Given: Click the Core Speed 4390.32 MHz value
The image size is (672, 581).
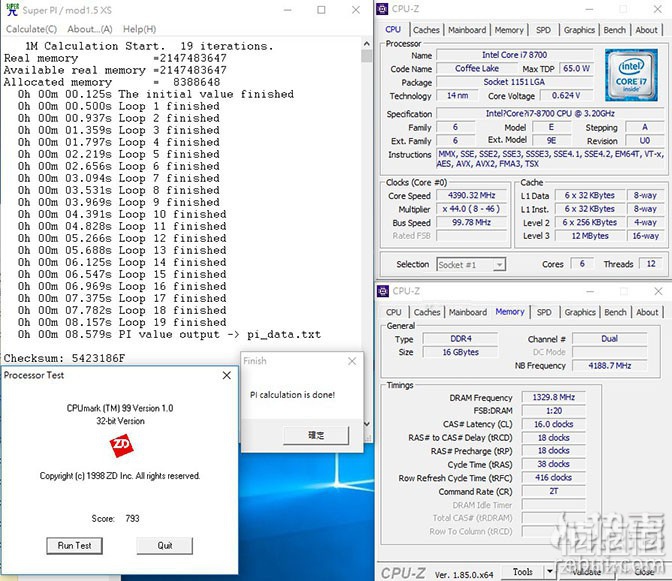Looking at the screenshot, I should 471,195.
